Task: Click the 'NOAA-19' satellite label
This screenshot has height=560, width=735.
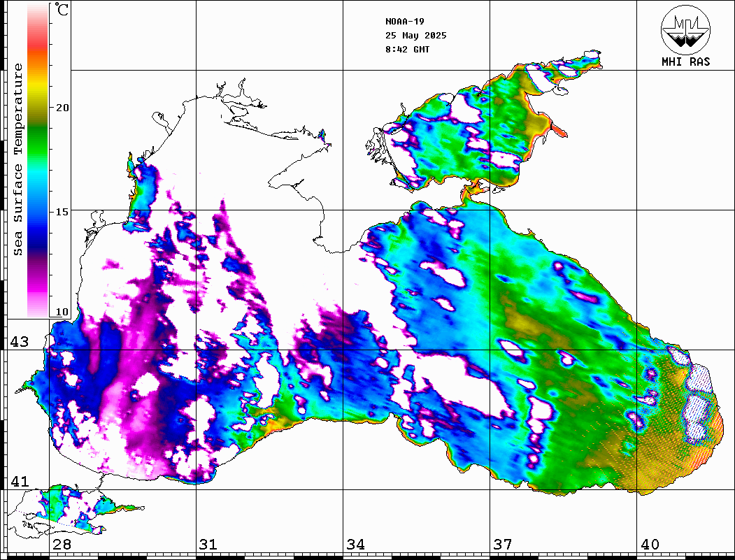Action: 404,22
